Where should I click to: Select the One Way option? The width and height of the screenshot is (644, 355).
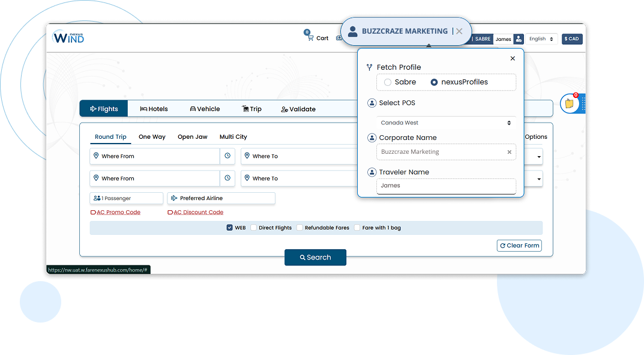point(152,137)
